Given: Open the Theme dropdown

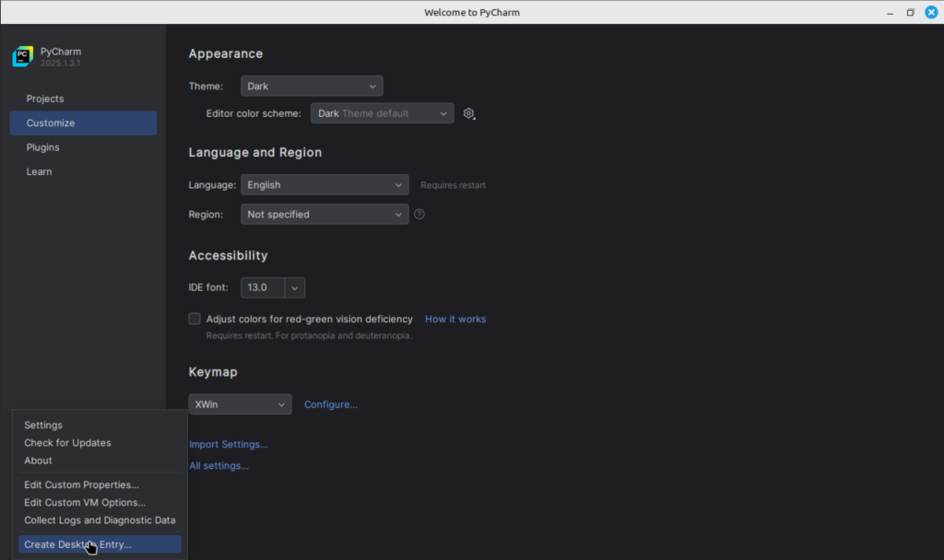Looking at the screenshot, I should coord(311,86).
